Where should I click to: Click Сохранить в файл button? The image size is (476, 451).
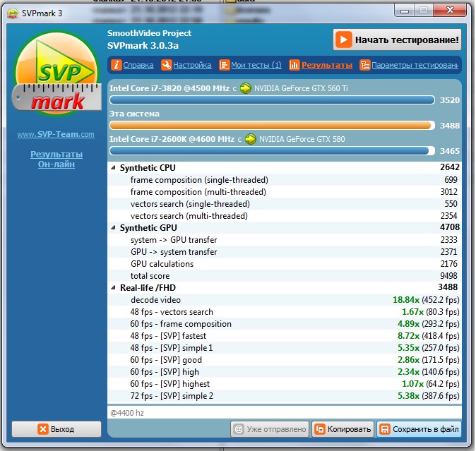419,429
